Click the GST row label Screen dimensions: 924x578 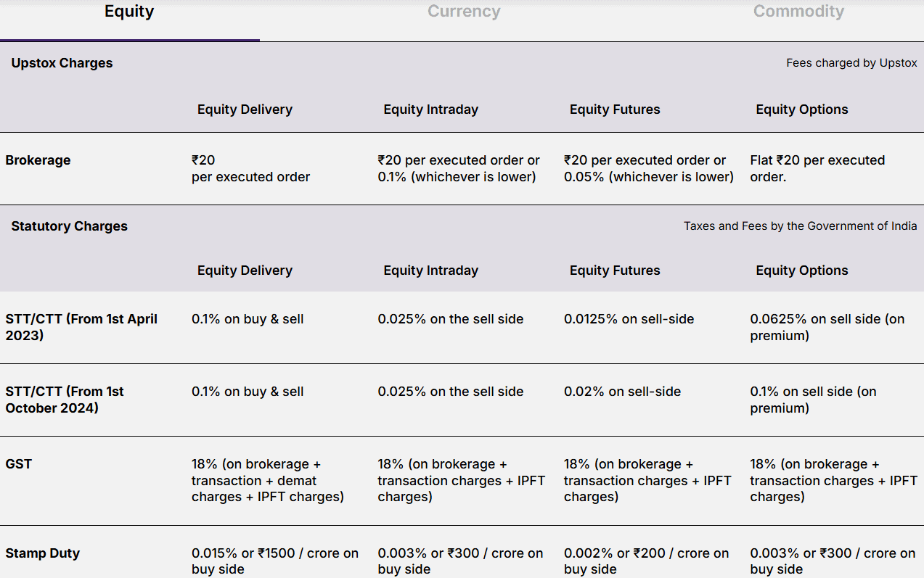tap(18, 464)
